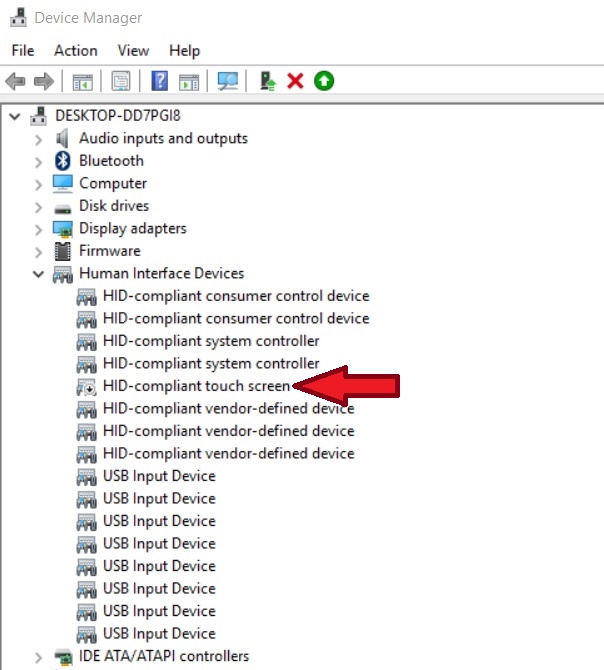The image size is (604, 670).
Task: Select IDE ATA/ATAPI controllers label
Action: [164, 656]
